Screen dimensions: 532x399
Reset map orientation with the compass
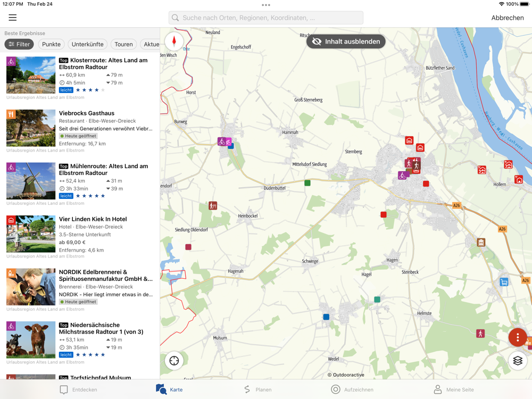click(x=174, y=41)
